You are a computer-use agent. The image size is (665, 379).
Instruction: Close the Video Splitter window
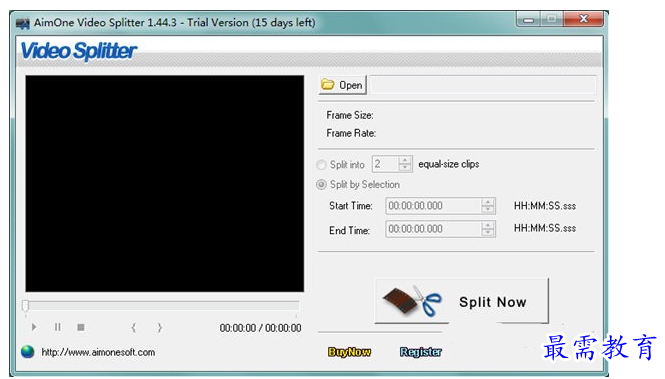pyautogui.click(x=584, y=19)
